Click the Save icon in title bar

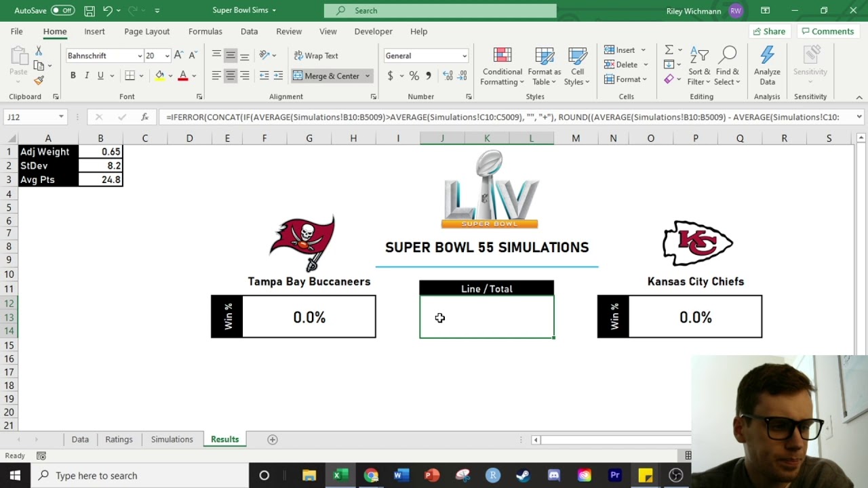90,10
